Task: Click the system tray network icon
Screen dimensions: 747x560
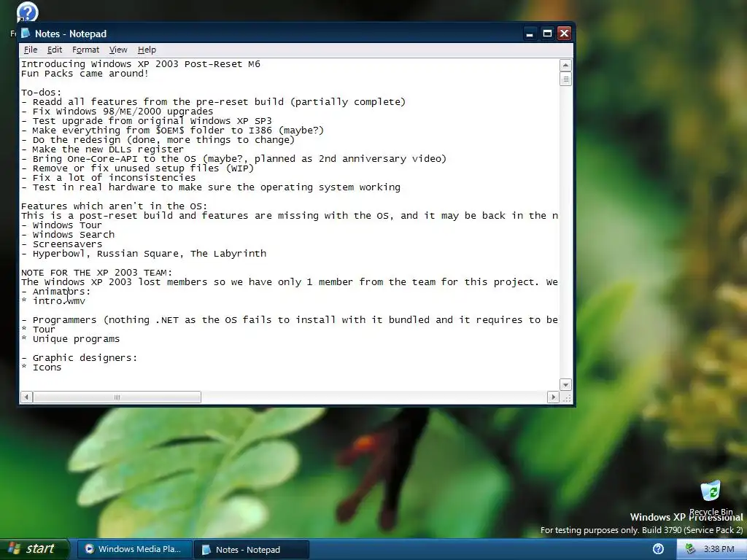Action: tap(689, 549)
